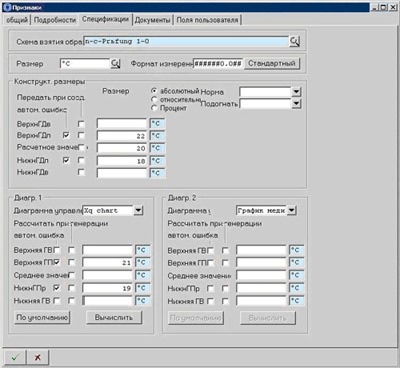Open the Xq chart control diagram dropdown
400x368 pixels.
tap(138, 210)
